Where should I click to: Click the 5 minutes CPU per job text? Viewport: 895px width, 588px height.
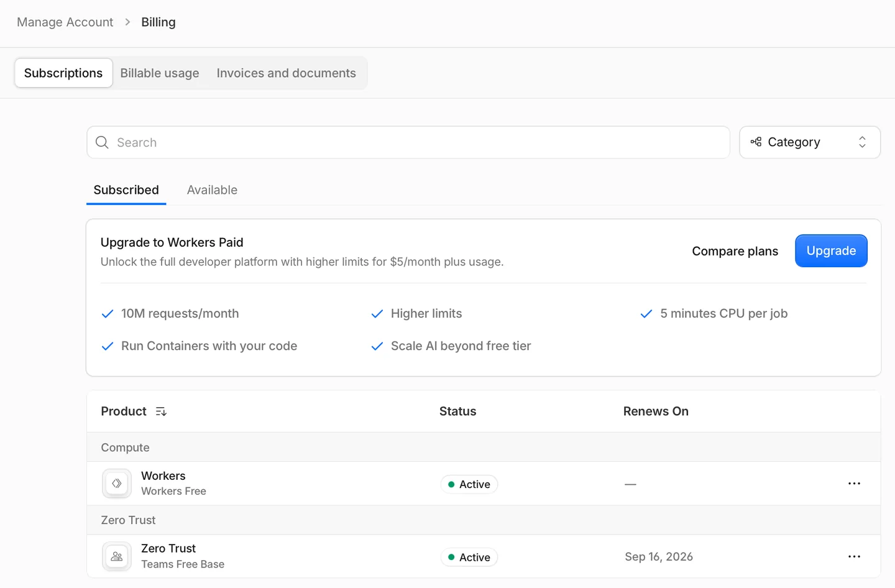[x=724, y=314]
